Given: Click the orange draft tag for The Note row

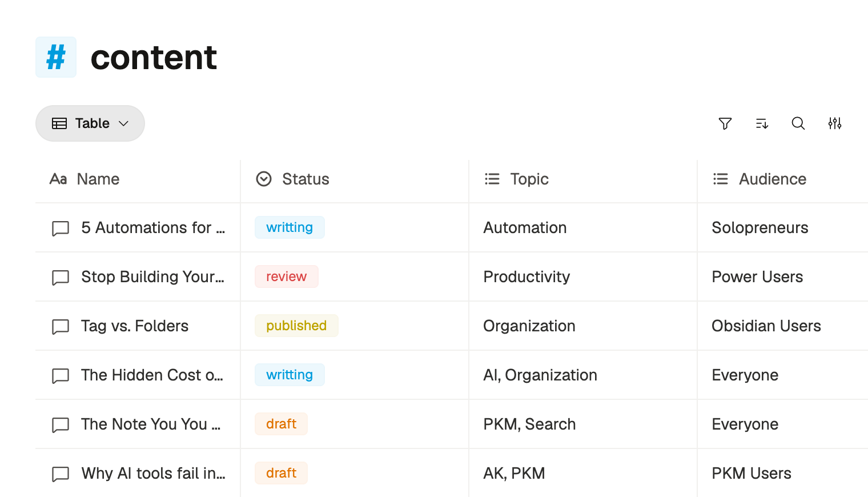Looking at the screenshot, I should (281, 424).
